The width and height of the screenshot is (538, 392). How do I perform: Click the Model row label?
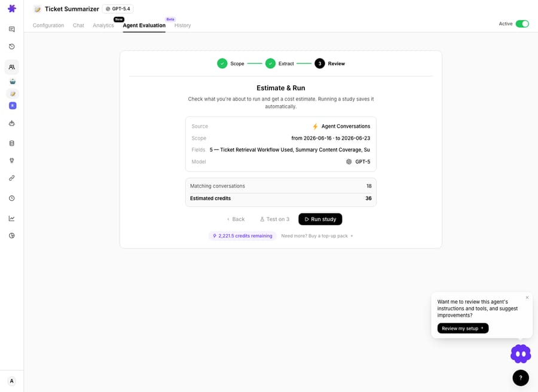pos(198,161)
